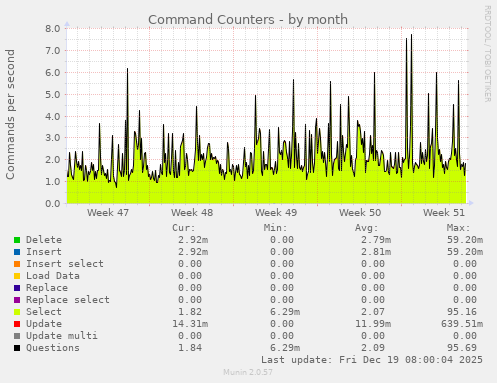The height and width of the screenshot is (383, 497).
Task: Click Update's current value 14.31m
Action: 190,324
